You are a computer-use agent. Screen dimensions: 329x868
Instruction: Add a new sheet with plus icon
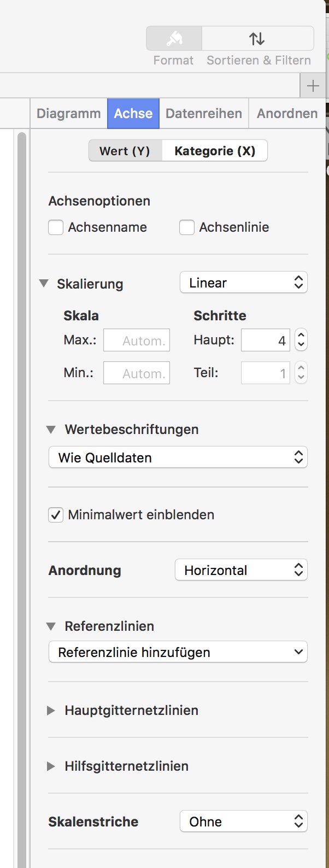coord(313,86)
